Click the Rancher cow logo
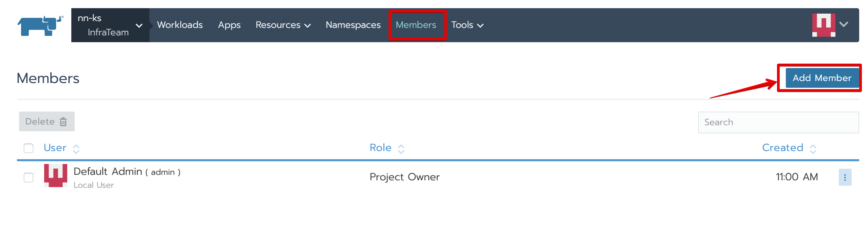This screenshot has width=868, height=232. click(40, 26)
